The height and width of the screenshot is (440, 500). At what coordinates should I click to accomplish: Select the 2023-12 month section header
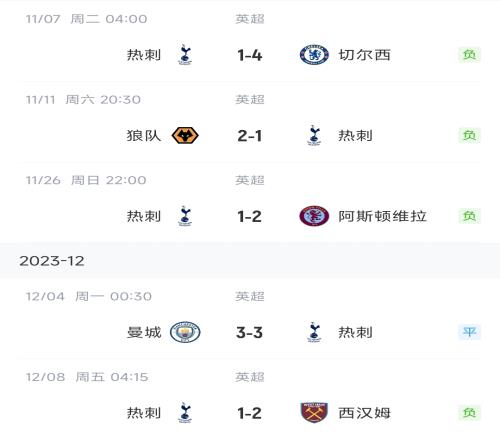[x=250, y=261]
